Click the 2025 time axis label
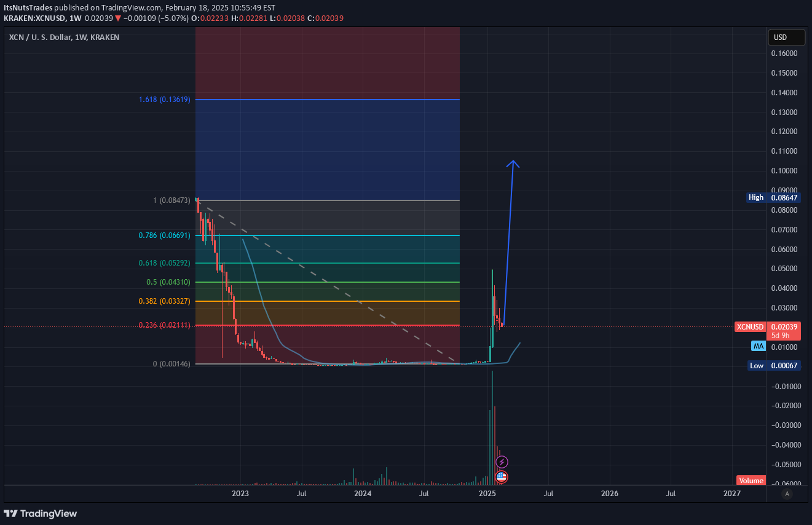812x525 pixels. [487, 494]
